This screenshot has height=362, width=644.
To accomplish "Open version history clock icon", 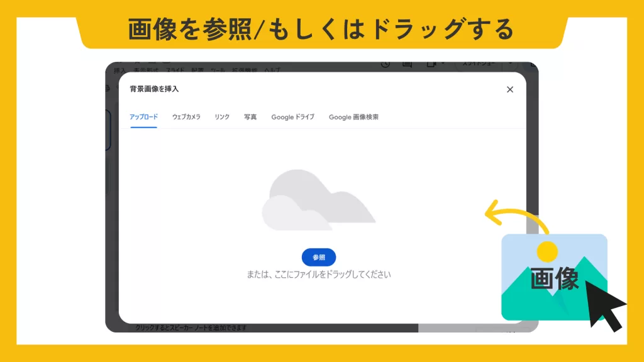I will click(386, 64).
